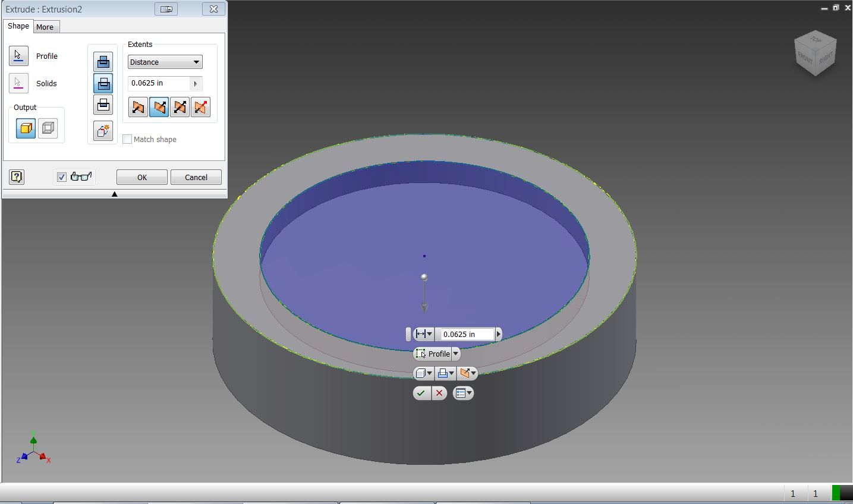Image resolution: width=853 pixels, height=504 pixels.
Task: Open the Help question-mark icon
Action: click(17, 177)
